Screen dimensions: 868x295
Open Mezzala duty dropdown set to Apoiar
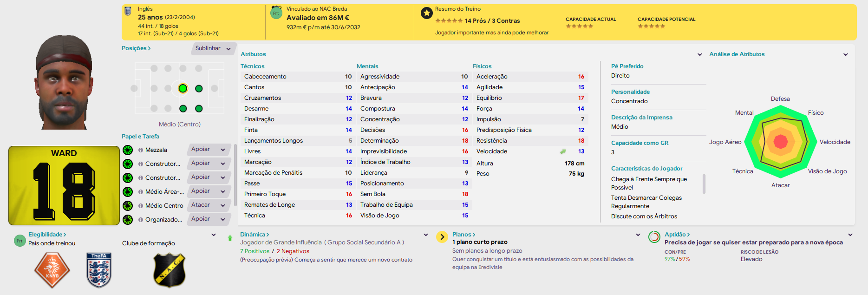point(209,150)
